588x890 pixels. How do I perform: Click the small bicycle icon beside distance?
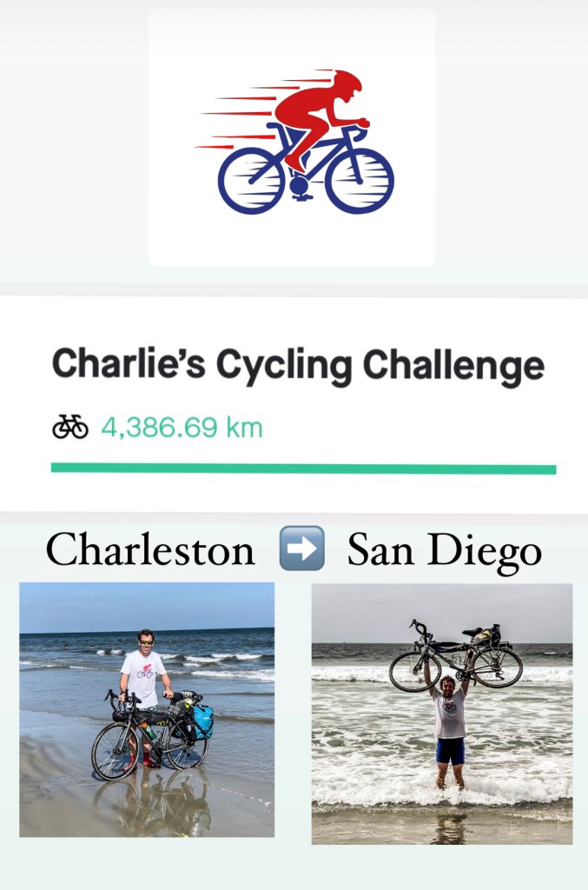tap(70, 427)
